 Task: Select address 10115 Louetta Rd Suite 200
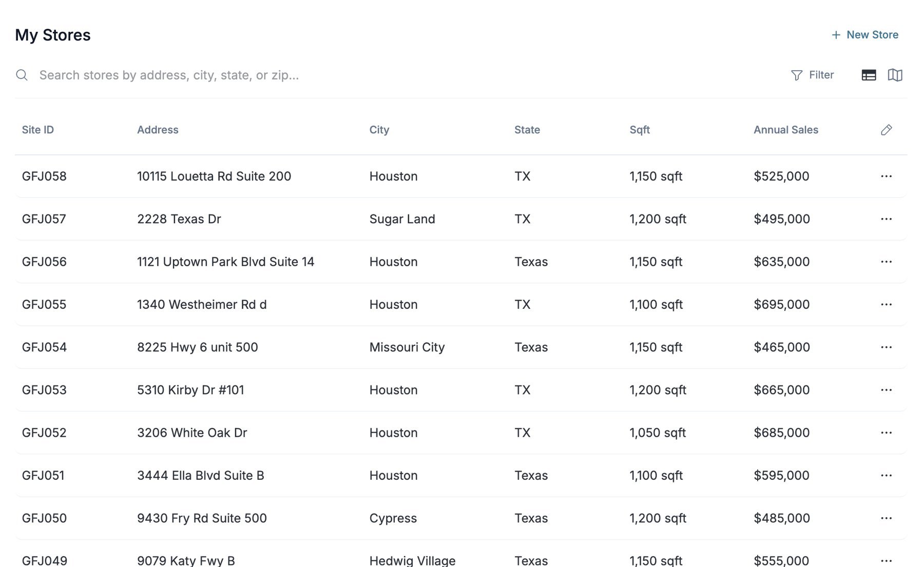(x=214, y=176)
